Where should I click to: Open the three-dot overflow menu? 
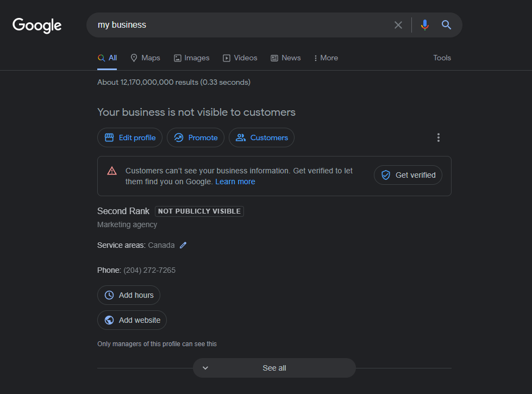pyautogui.click(x=439, y=137)
